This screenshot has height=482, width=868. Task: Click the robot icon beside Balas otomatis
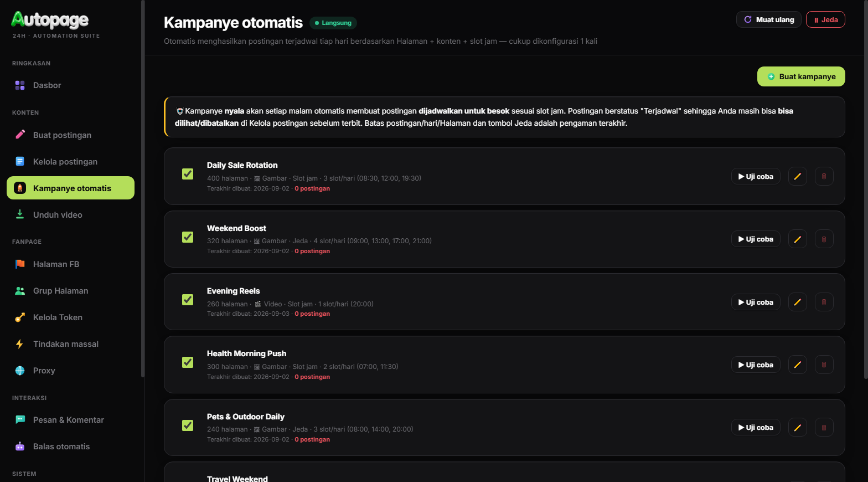coord(20,446)
